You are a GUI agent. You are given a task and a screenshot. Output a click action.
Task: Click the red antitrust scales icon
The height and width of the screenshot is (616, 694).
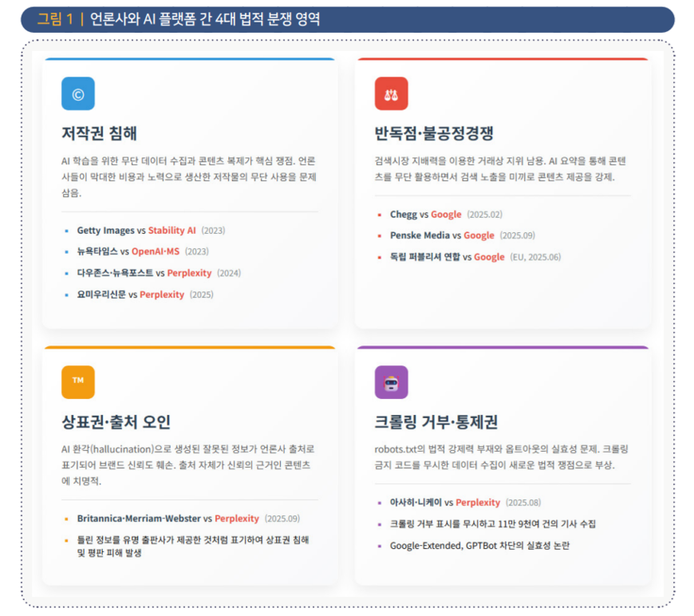391,94
